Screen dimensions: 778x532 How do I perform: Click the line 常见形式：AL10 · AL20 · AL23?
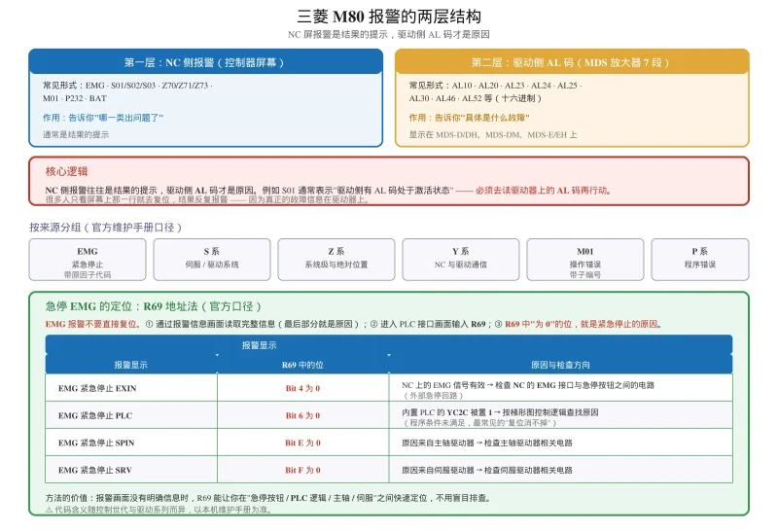[x=495, y=86]
